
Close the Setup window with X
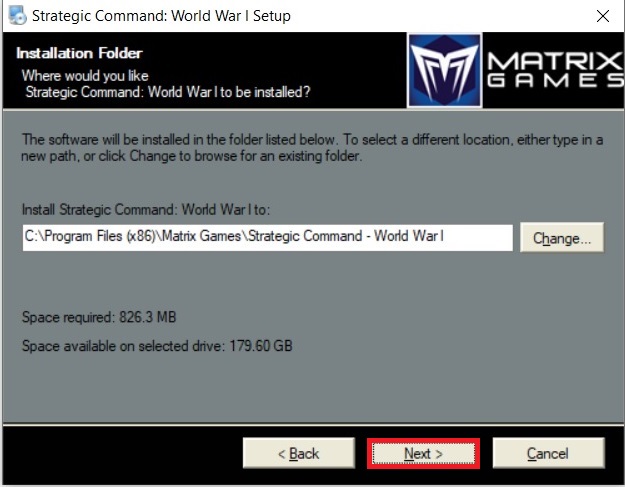point(603,16)
